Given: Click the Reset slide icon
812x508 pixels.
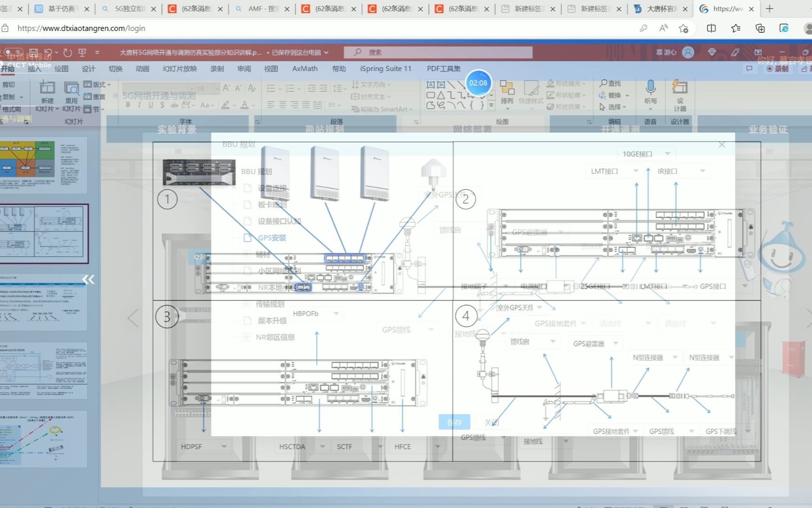Looking at the screenshot, I should (x=87, y=96).
